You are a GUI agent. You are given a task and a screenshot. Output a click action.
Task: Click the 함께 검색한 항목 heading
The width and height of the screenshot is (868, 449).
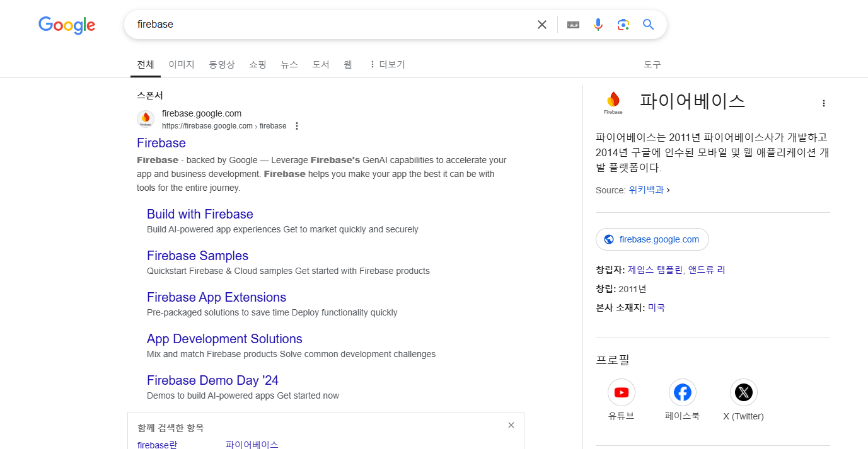pos(170,428)
